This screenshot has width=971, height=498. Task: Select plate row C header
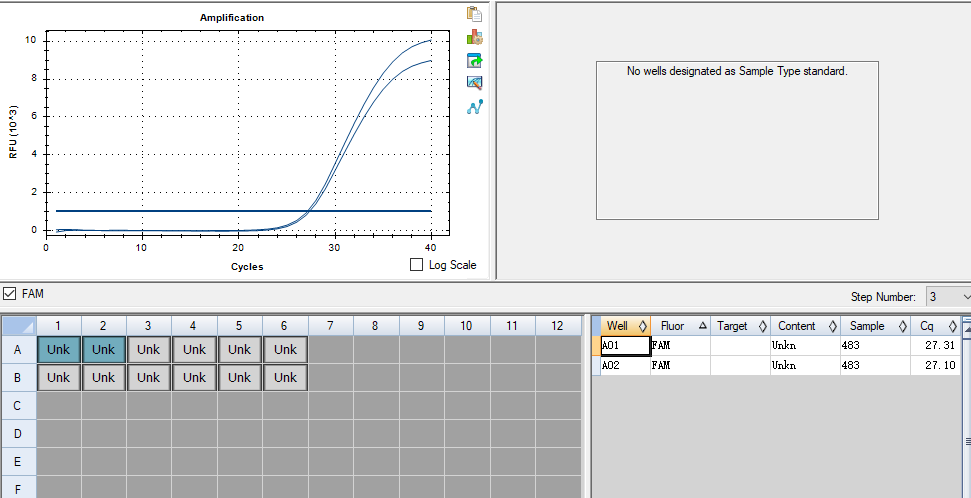18,406
